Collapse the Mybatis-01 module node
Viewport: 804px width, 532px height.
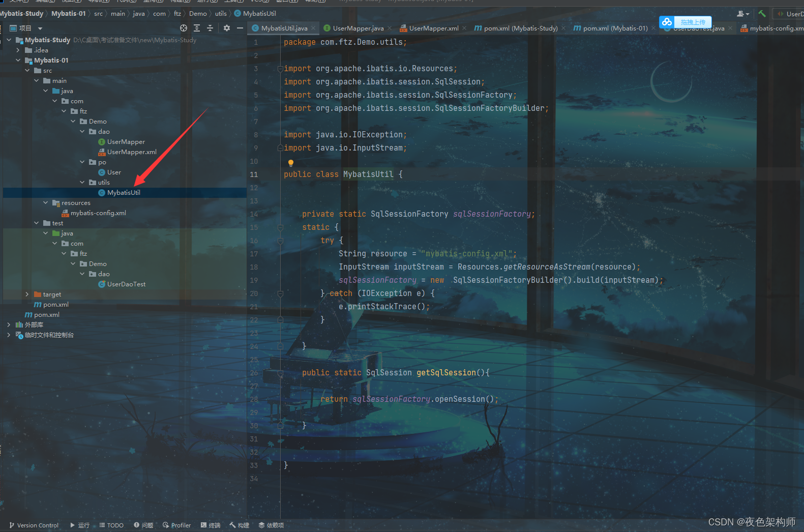(x=18, y=60)
